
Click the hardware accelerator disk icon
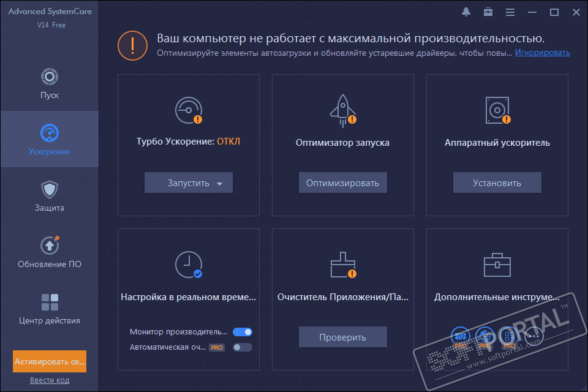497,110
